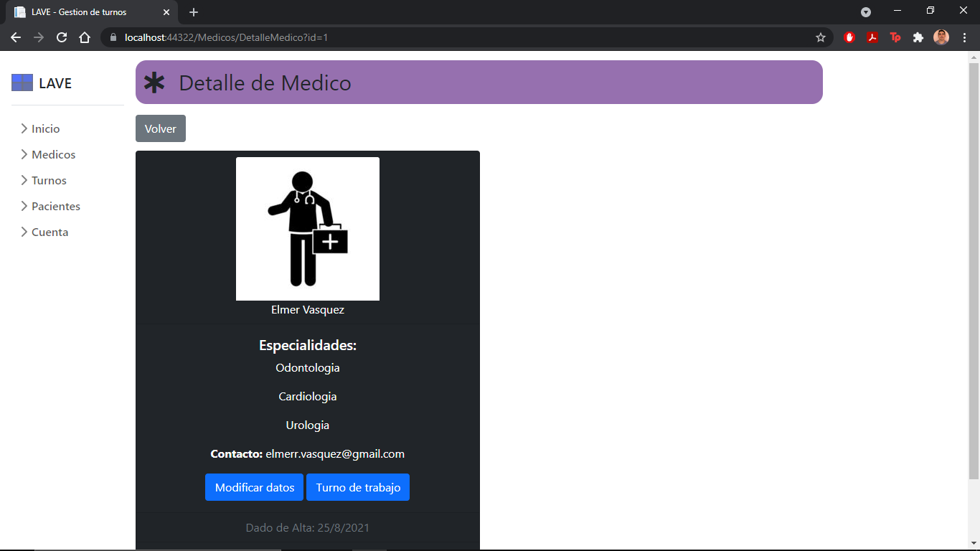The image size is (980, 551).
Task: Expand the Inicio sidebar menu
Action: click(x=45, y=129)
